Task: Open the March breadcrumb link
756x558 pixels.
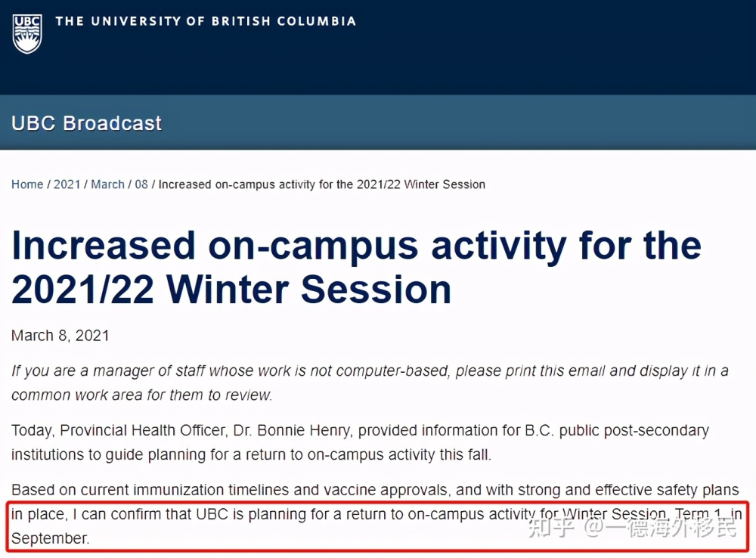Action: coord(107,184)
